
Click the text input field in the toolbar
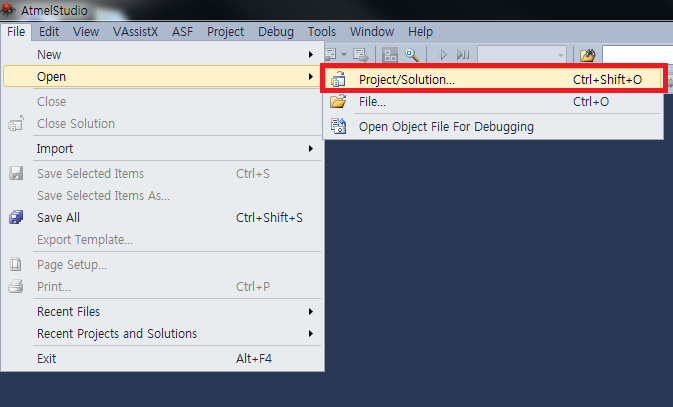(637, 55)
